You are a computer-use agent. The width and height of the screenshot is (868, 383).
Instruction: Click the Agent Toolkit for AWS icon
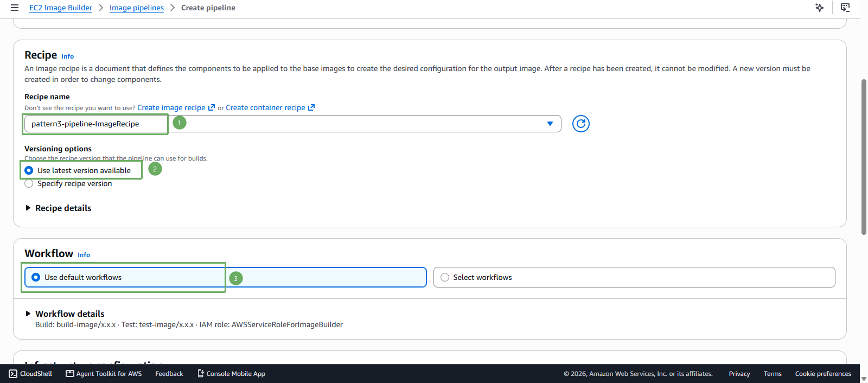[70, 374]
